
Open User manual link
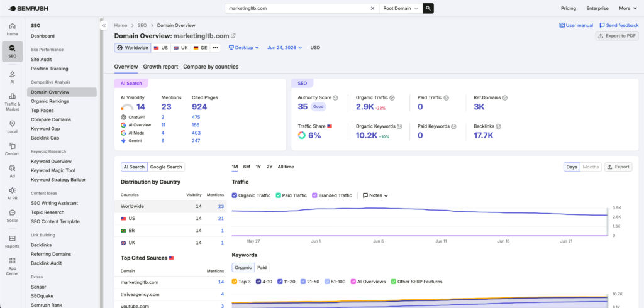click(576, 26)
